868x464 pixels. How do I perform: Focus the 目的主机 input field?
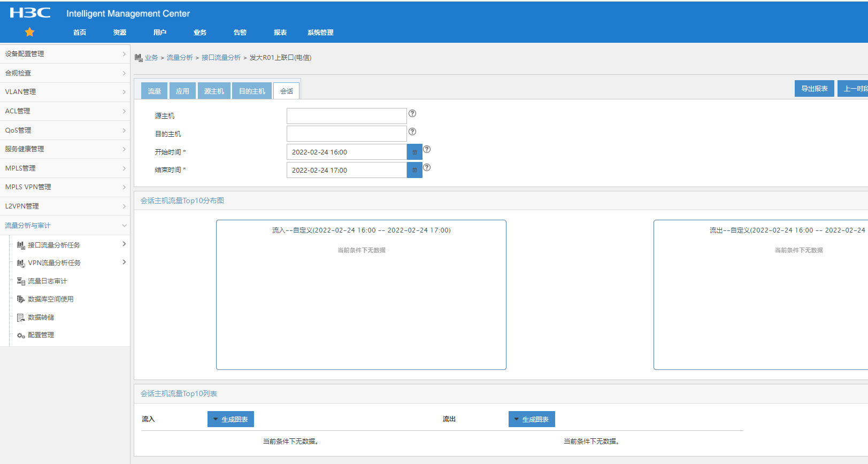pyautogui.click(x=347, y=134)
